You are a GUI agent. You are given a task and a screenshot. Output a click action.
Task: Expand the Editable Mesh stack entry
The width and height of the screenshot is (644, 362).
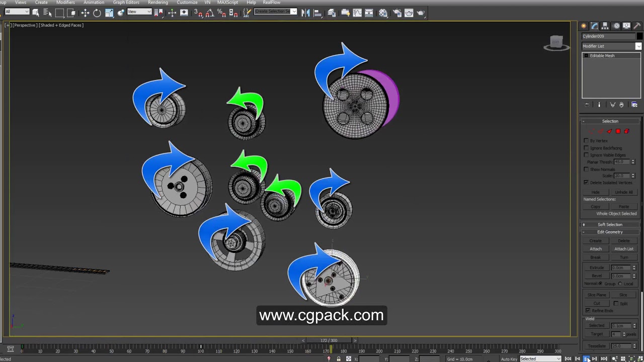point(586,56)
